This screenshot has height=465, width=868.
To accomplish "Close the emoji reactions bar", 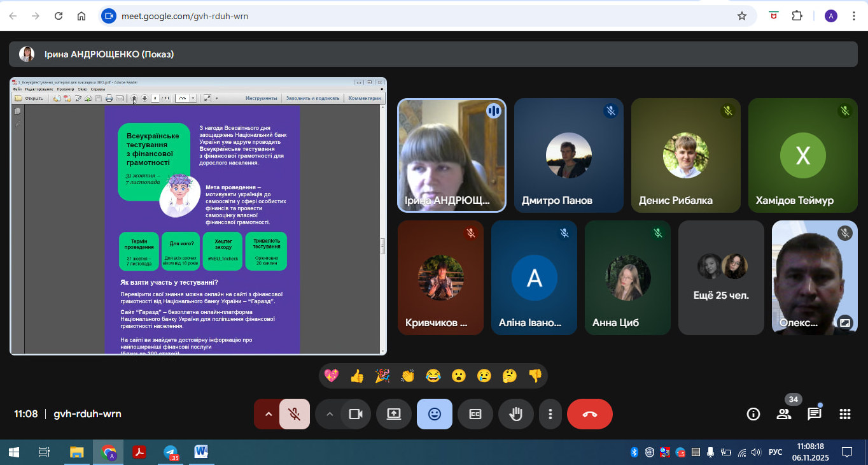I will [435, 414].
